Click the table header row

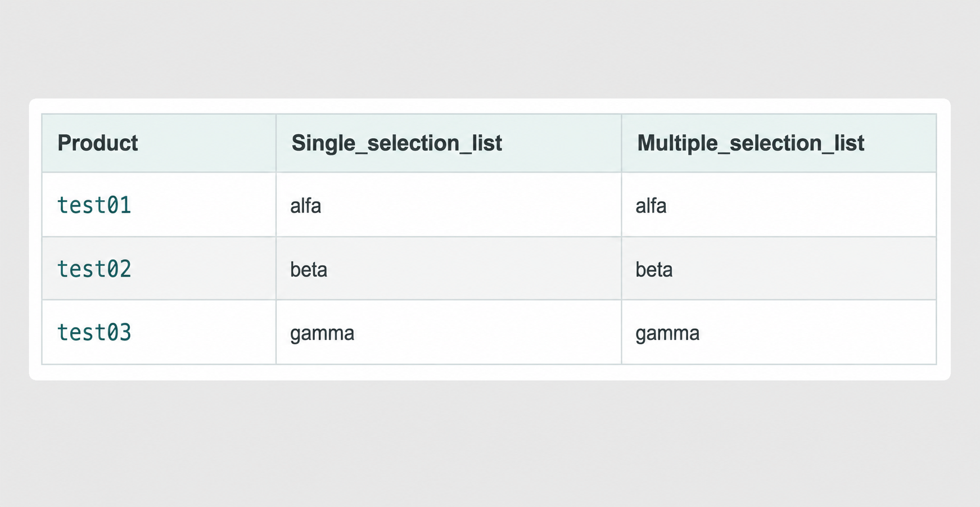coord(489,143)
